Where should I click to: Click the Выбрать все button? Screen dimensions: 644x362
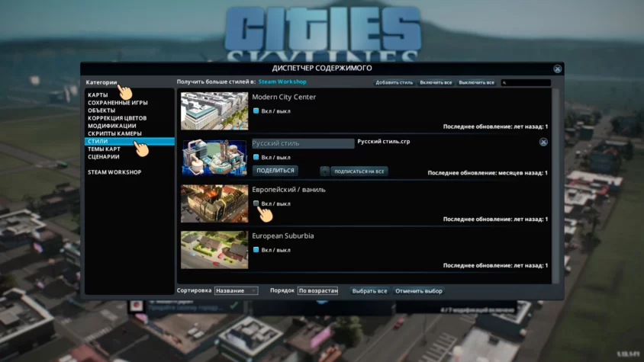point(369,291)
